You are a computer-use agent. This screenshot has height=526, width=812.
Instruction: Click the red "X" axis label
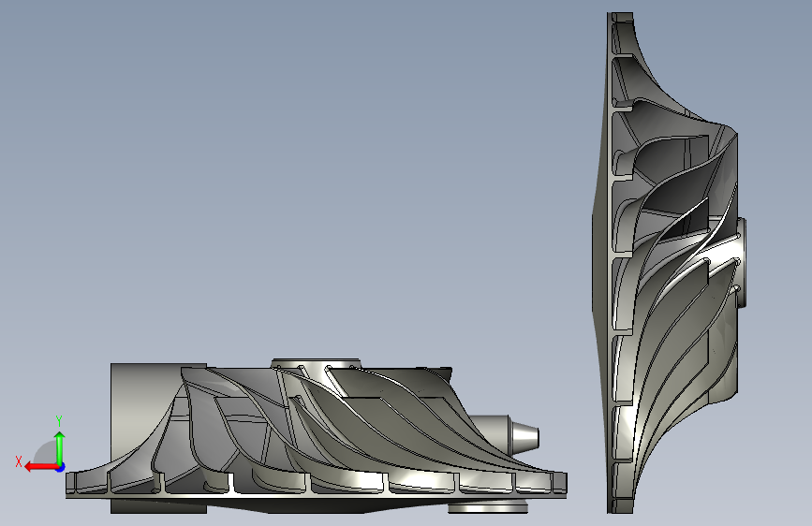click(x=19, y=461)
